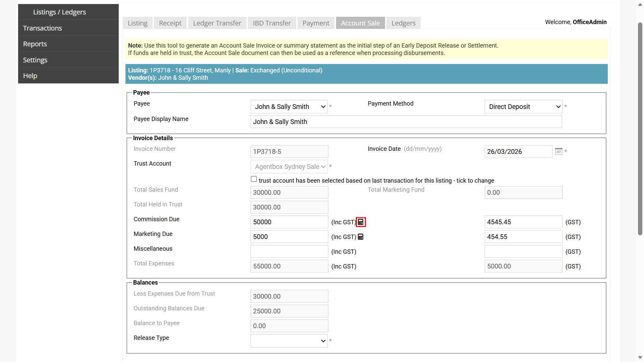This screenshot has width=644, height=362.
Task: Click the page vertical scrollbar thumb
Action: (640, 129)
